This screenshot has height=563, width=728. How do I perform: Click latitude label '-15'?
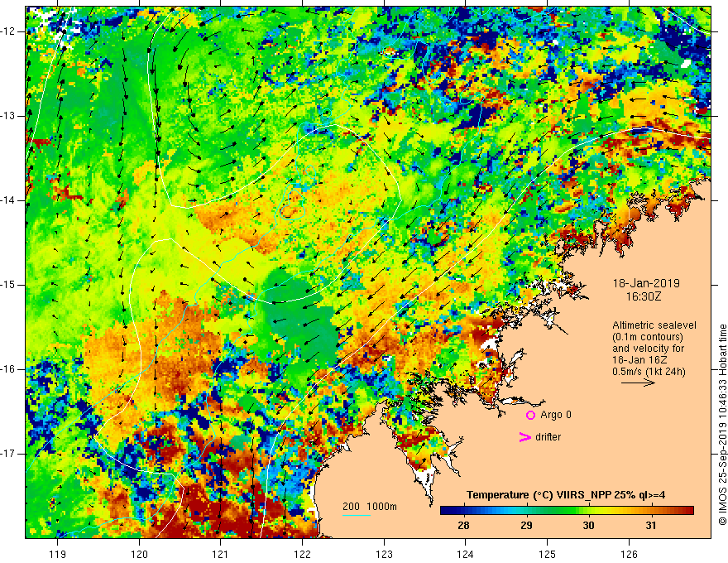(x=8, y=285)
